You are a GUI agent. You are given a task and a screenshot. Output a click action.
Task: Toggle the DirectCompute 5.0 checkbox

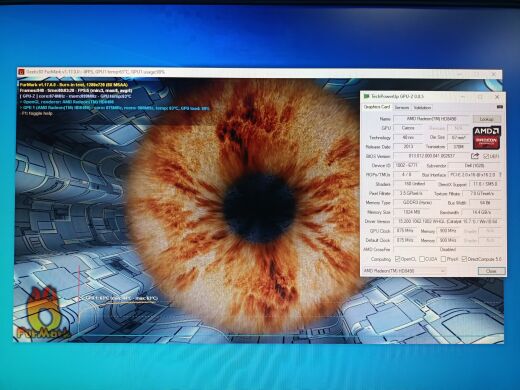click(464, 259)
